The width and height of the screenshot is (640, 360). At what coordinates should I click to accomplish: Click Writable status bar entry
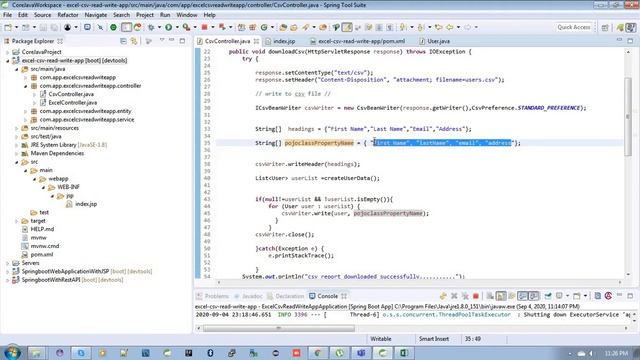click(380, 339)
